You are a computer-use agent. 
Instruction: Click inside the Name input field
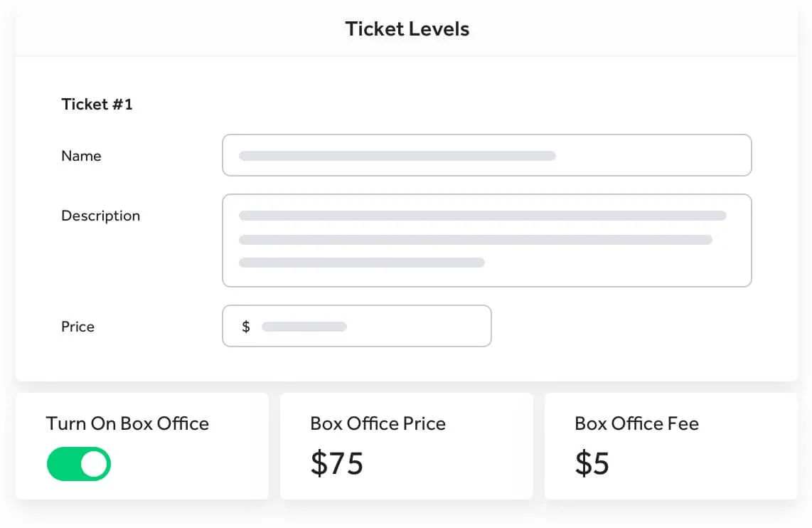[487, 155]
